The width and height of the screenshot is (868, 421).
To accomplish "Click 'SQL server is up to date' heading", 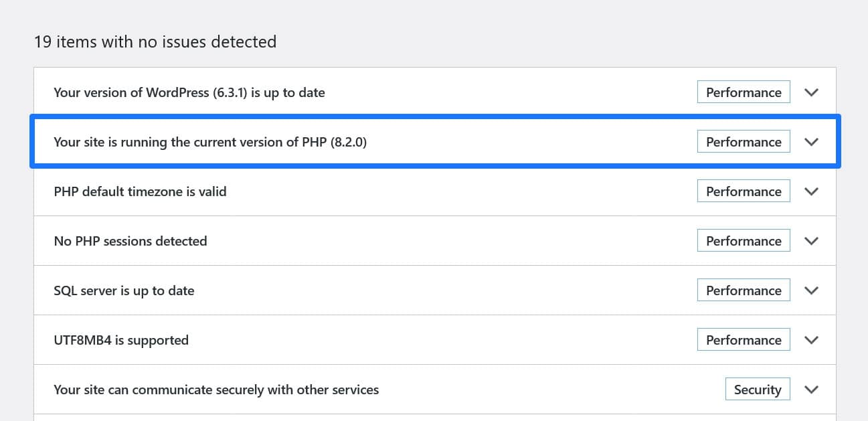I will click(x=124, y=290).
